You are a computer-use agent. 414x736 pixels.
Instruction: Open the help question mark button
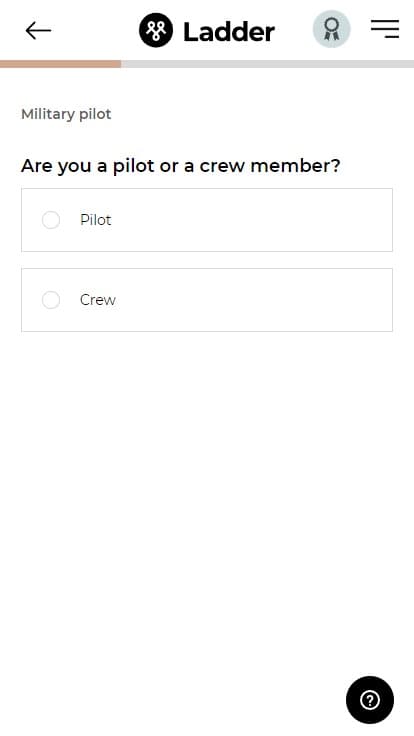pyautogui.click(x=370, y=700)
